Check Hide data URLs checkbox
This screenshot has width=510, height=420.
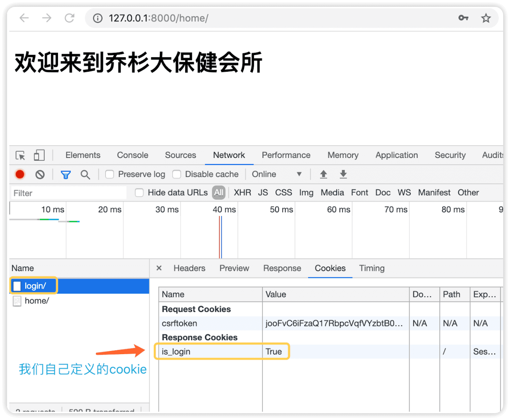click(x=139, y=193)
